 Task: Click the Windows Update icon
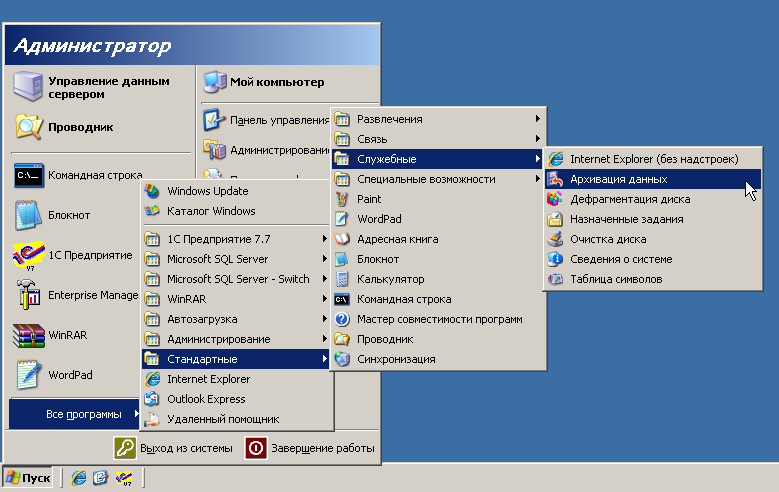(x=152, y=191)
